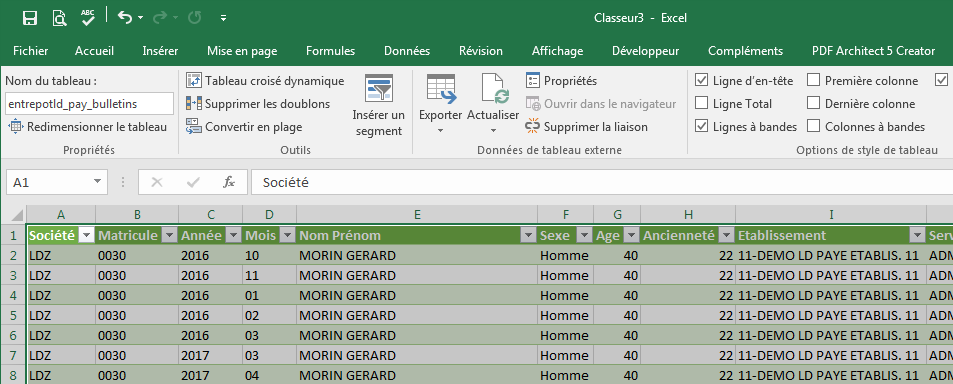The width and height of the screenshot is (953, 384).
Task: Run the spelling check ABC icon
Action: [x=88, y=18]
